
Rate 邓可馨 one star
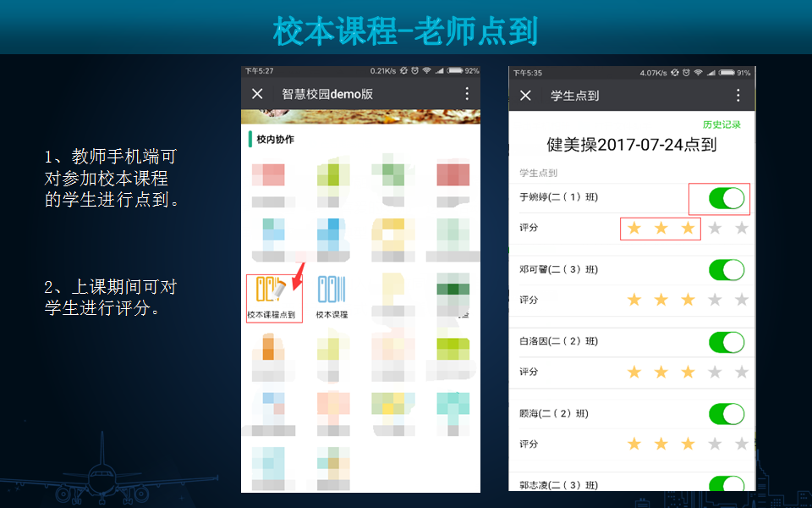click(x=634, y=300)
